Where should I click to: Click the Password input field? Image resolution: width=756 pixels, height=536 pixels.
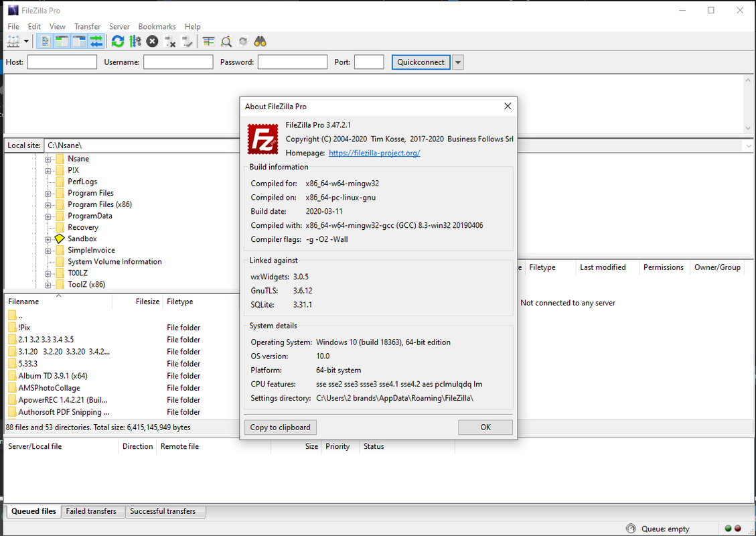(x=293, y=62)
